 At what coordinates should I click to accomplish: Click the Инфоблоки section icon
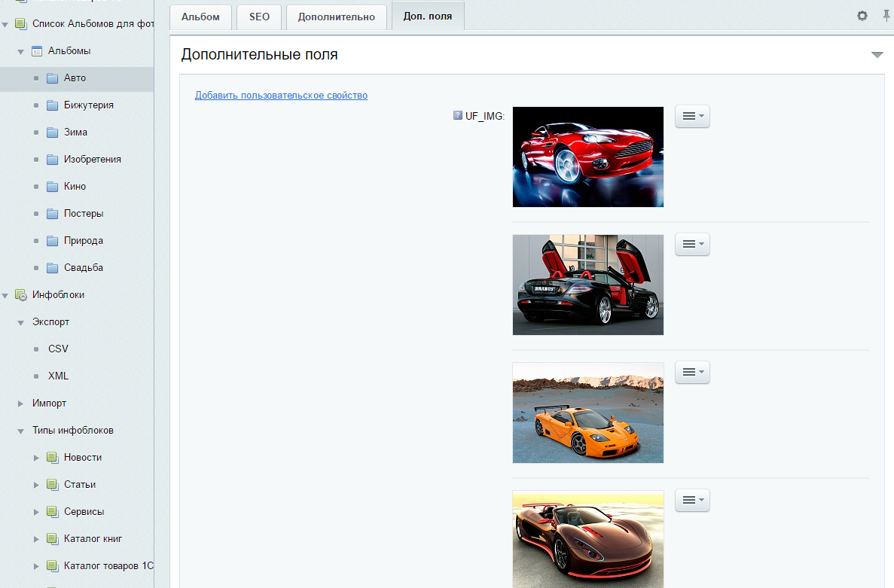(21, 295)
